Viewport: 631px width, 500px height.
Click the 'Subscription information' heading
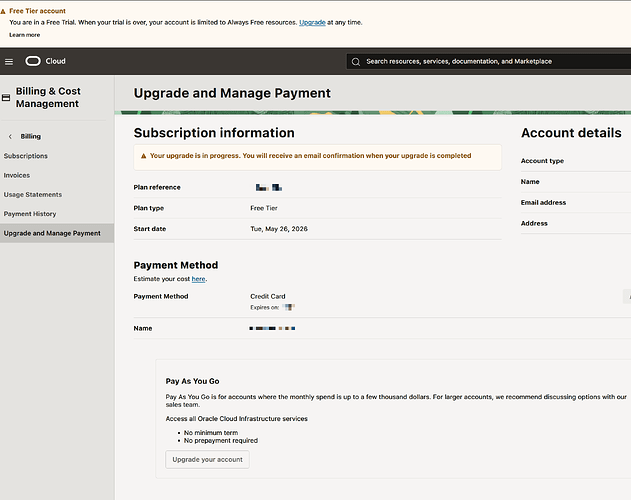point(214,133)
